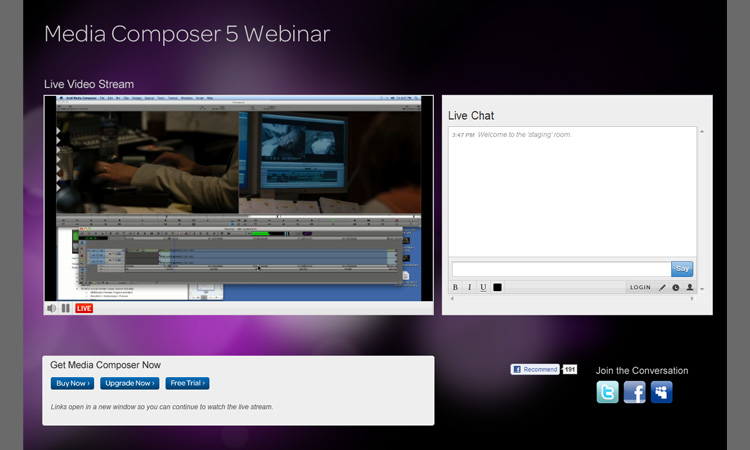Image resolution: width=750 pixels, height=450 pixels.
Task: Click the user profile icon in chat toolbar
Action: point(690,287)
